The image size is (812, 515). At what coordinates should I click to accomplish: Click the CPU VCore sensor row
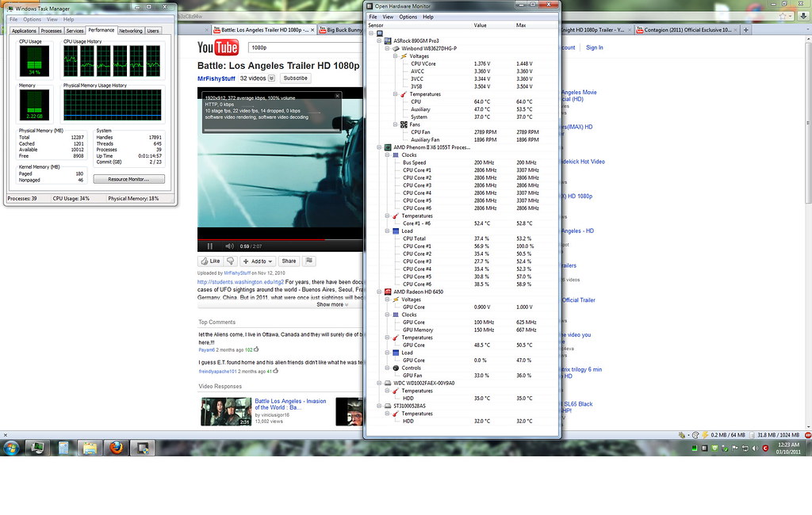click(462, 63)
